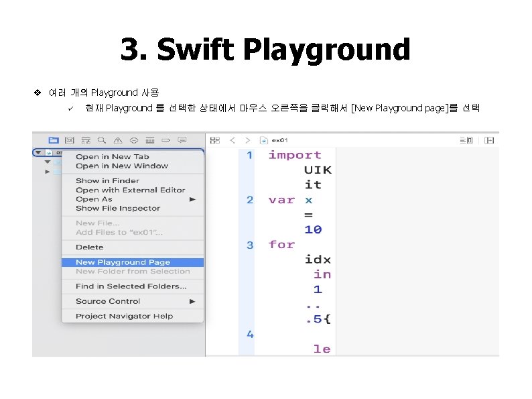This screenshot has height=399, width=532.
Task: Select New Playground Page
Action: click(x=133, y=262)
